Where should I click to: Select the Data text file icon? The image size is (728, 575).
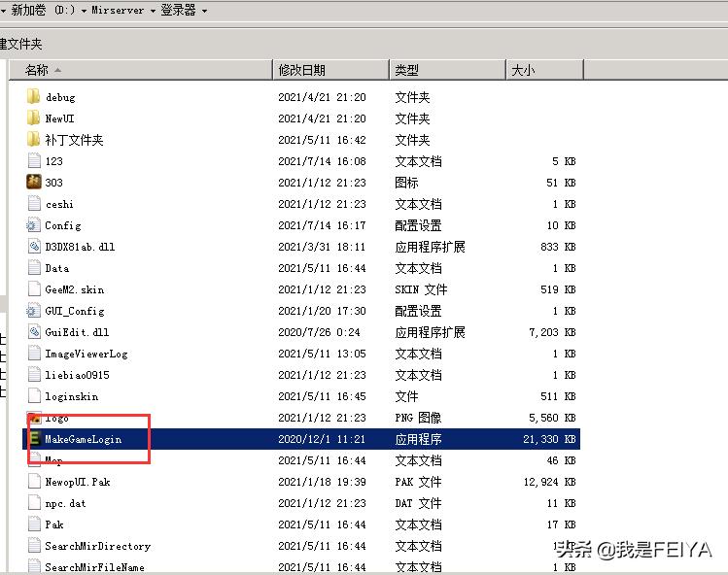pyautogui.click(x=34, y=267)
